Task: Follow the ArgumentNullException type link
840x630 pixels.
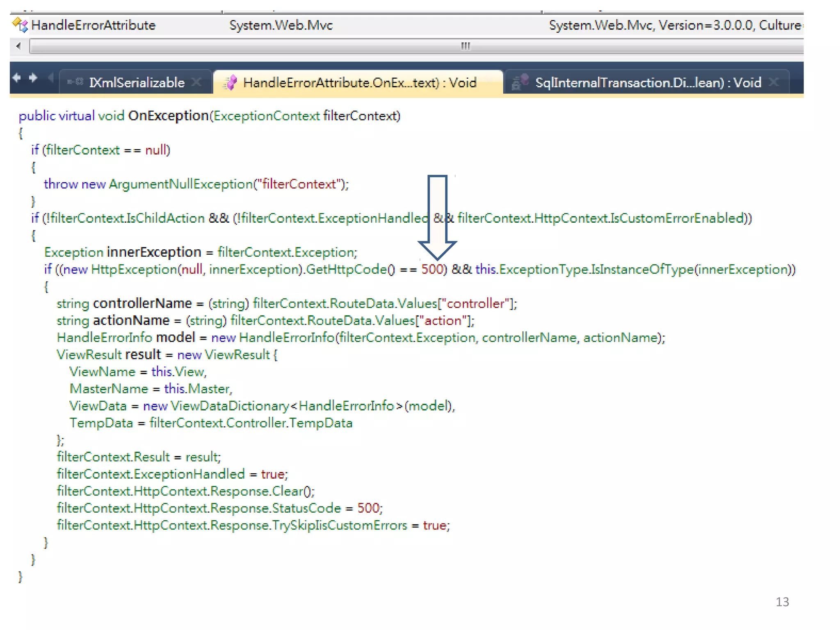Action: [180, 184]
